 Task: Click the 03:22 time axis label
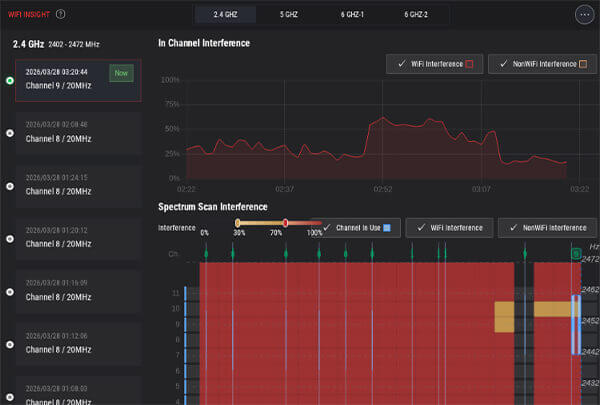point(579,189)
